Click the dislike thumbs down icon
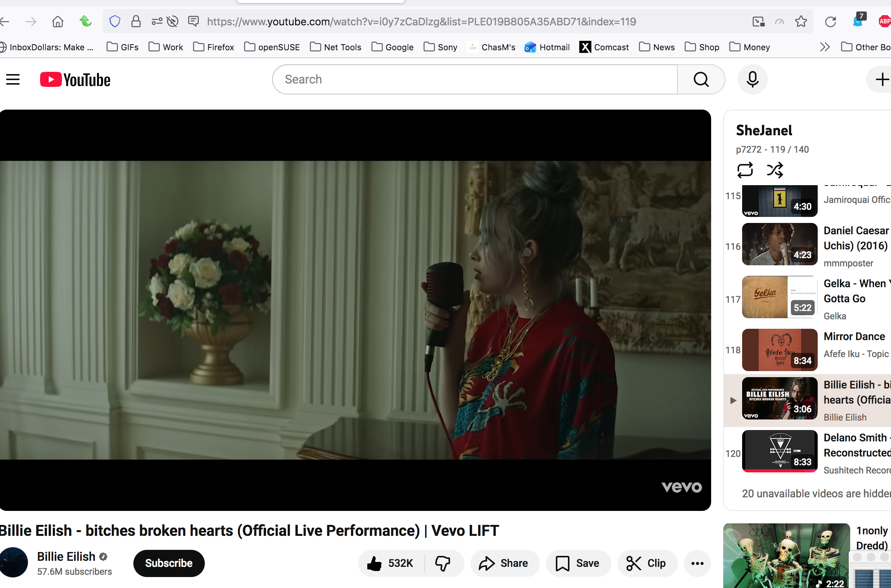Image resolution: width=891 pixels, height=588 pixels. point(442,563)
